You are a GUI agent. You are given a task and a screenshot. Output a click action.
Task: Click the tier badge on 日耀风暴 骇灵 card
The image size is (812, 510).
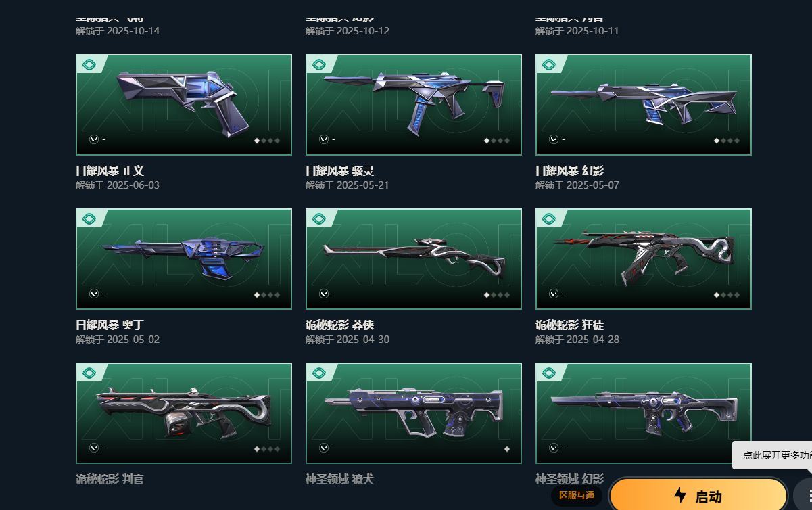tap(319, 65)
